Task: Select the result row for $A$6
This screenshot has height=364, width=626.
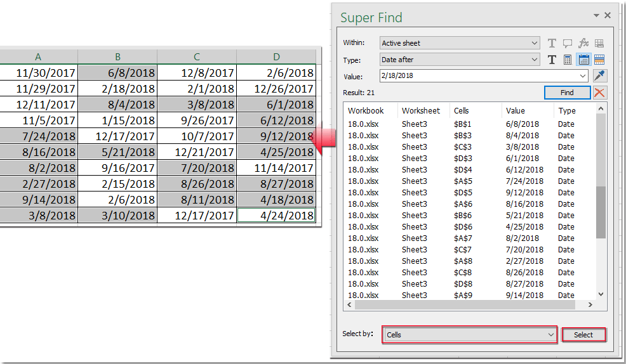Action: pyautogui.click(x=470, y=204)
